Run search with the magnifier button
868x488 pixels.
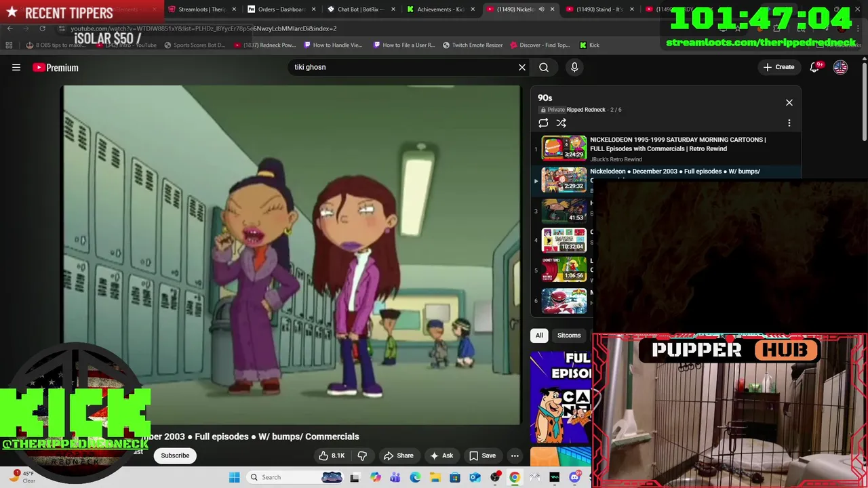pos(544,67)
